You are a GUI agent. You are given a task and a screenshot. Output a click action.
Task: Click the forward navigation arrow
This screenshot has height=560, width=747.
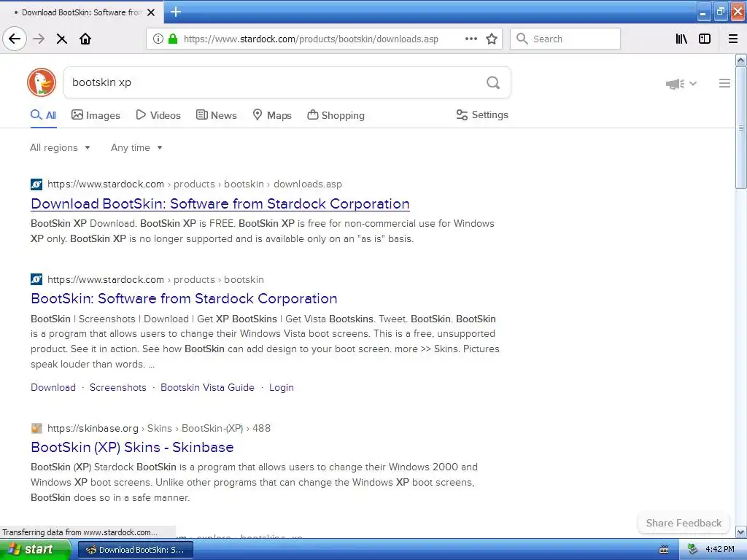coord(39,39)
